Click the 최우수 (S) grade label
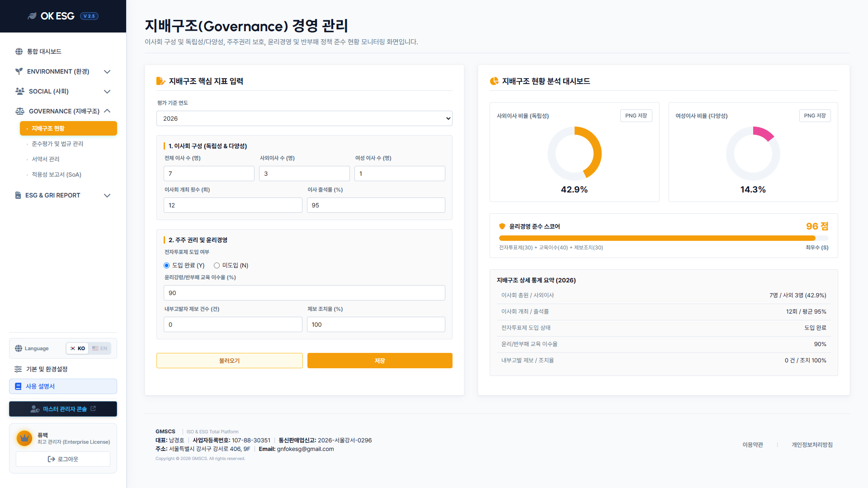Image resolution: width=868 pixels, height=488 pixels. click(x=817, y=248)
